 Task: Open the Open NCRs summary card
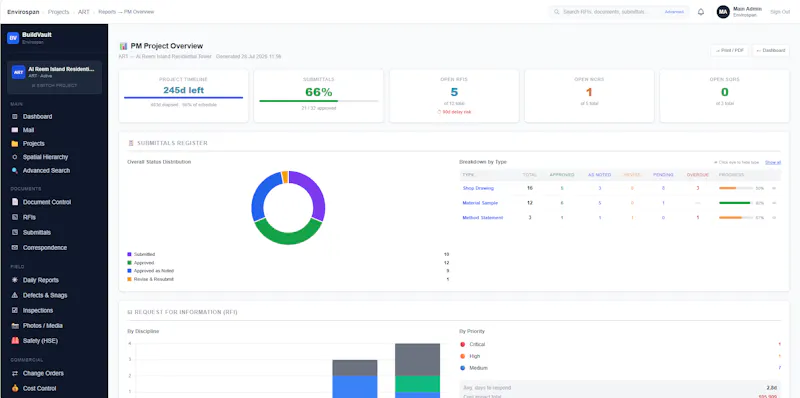pos(589,96)
